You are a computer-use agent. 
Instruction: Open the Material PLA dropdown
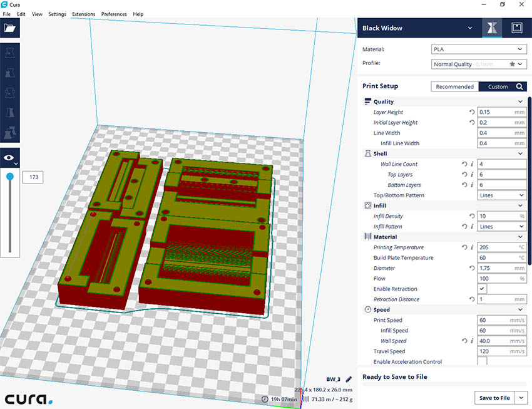pos(479,49)
